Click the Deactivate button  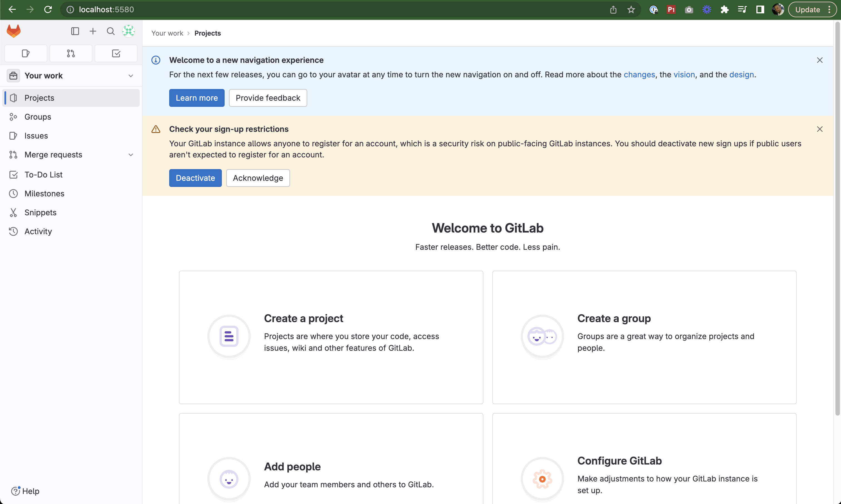tap(195, 178)
